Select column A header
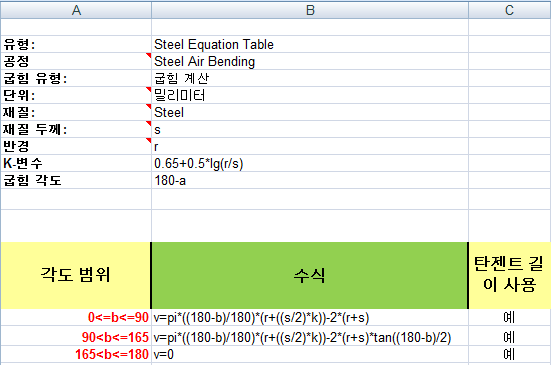The image size is (551, 365). (x=76, y=10)
